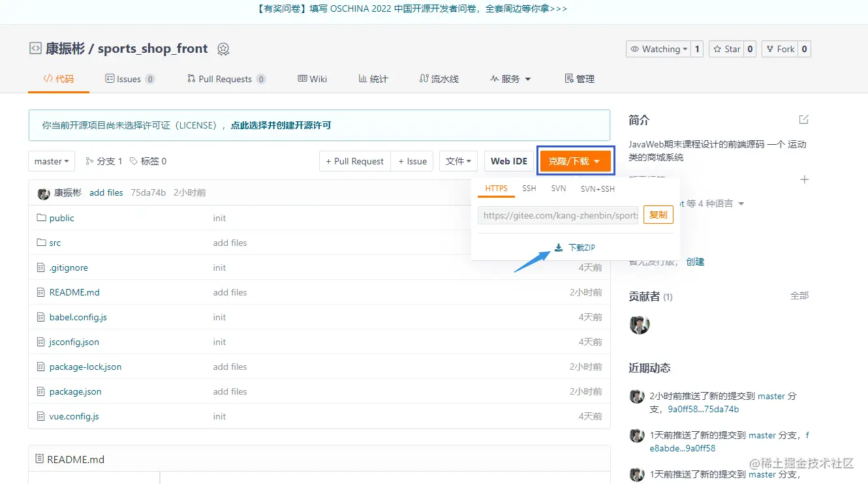Click the 分支 branch icon
Screen dimensions: 868x484
pos(89,161)
